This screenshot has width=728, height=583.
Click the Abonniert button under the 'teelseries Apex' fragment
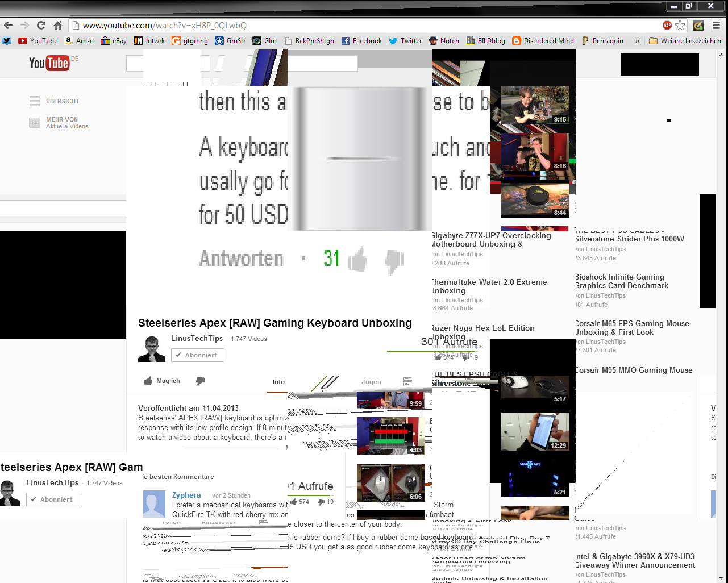pos(53,499)
